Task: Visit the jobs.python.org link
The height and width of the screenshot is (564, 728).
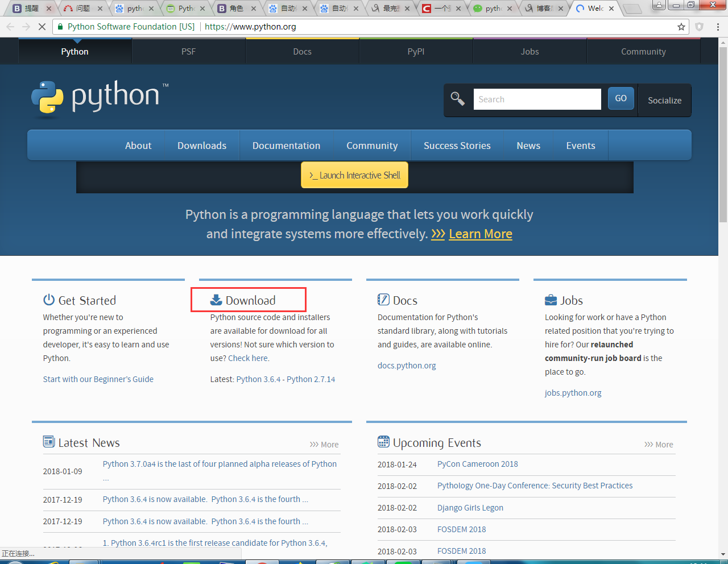Action: [x=573, y=393]
